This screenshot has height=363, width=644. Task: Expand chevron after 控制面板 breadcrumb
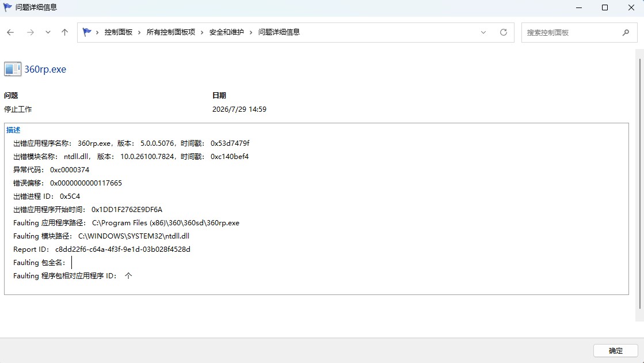coord(139,32)
